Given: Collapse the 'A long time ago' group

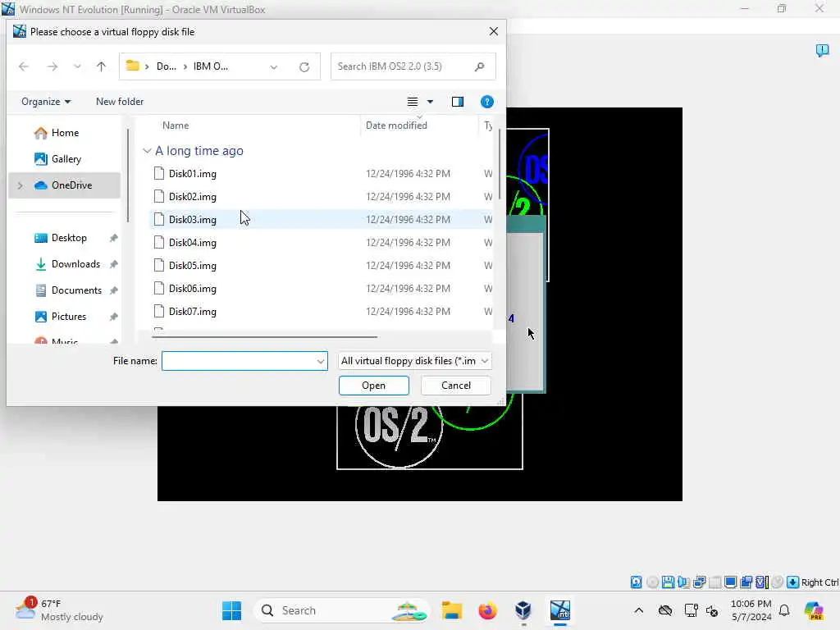Looking at the screenshot, I should click(x=147, y=151).
